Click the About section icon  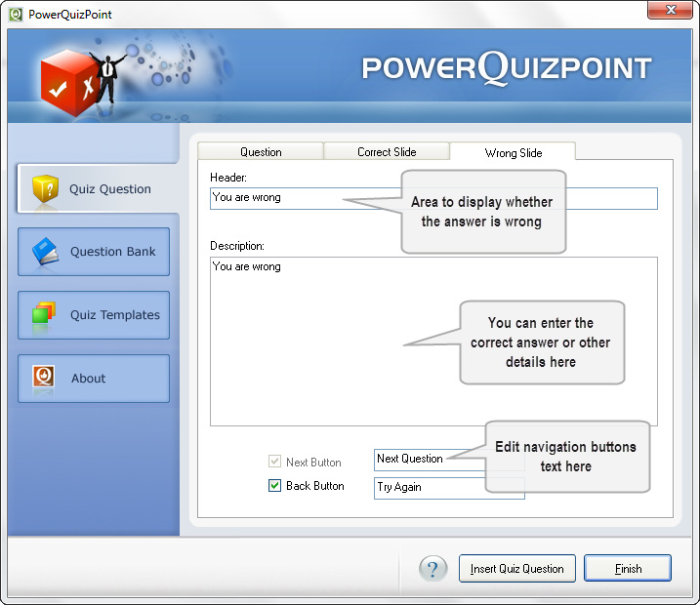[x=44, y=378]
